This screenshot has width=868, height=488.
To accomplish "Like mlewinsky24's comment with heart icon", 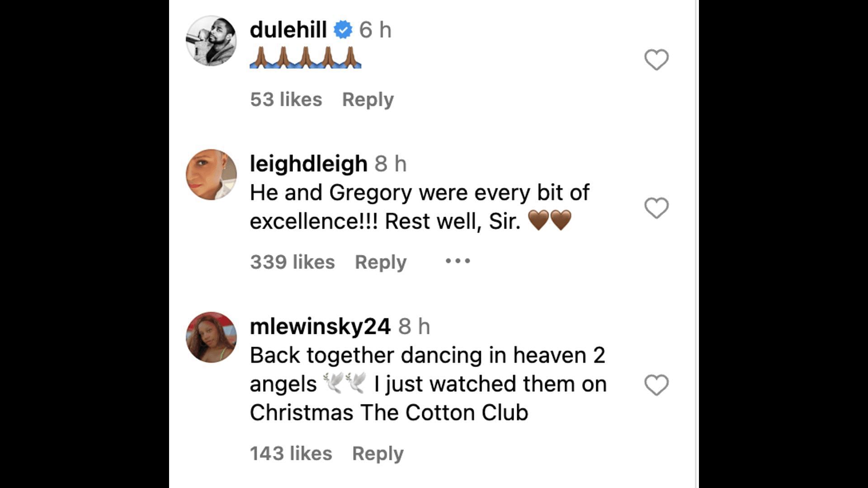I will coord(656,385).
